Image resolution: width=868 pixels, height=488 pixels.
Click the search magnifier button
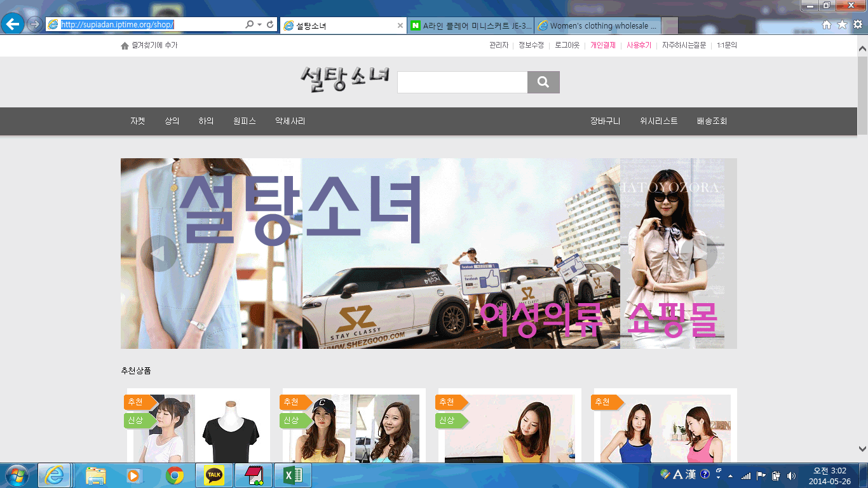pyautogui.click(x=543, y=82)
